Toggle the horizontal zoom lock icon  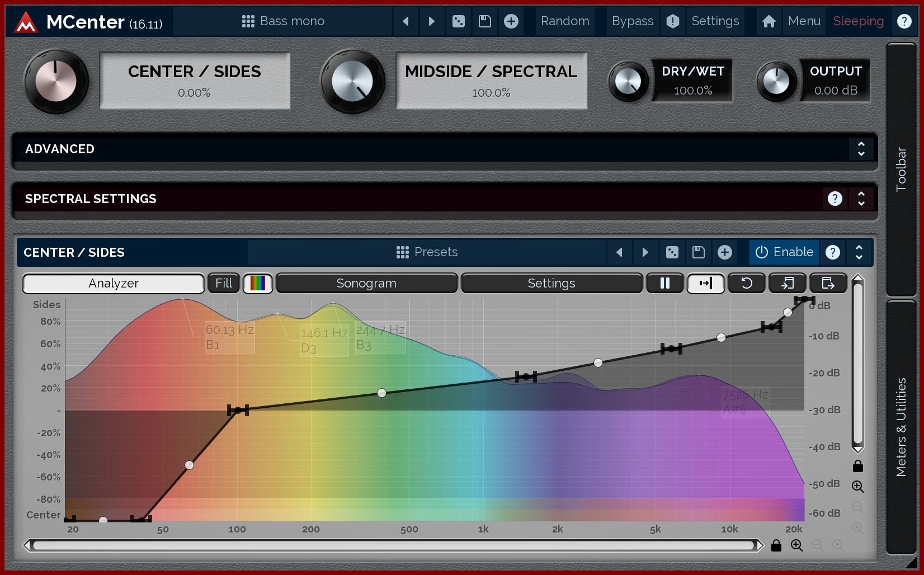click(x=776, y=545)
